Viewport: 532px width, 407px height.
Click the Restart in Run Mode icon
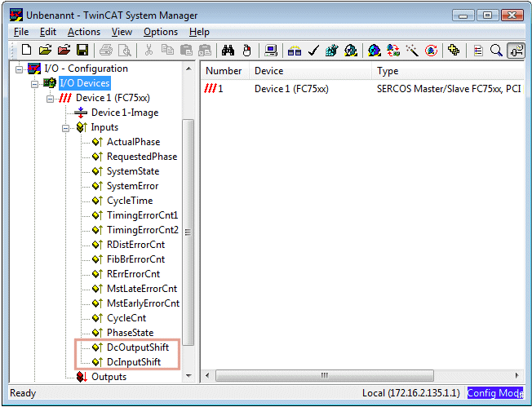[351, 51]
